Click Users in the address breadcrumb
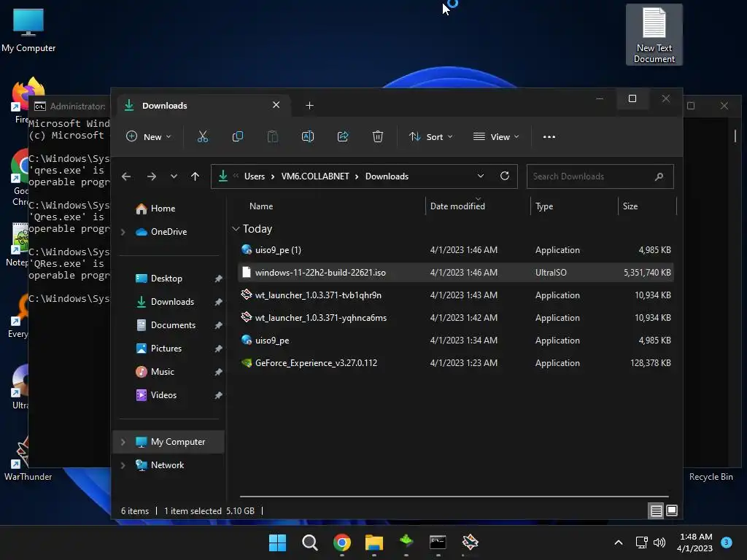This screenshot has height=560, width=747. coord(255,176)
